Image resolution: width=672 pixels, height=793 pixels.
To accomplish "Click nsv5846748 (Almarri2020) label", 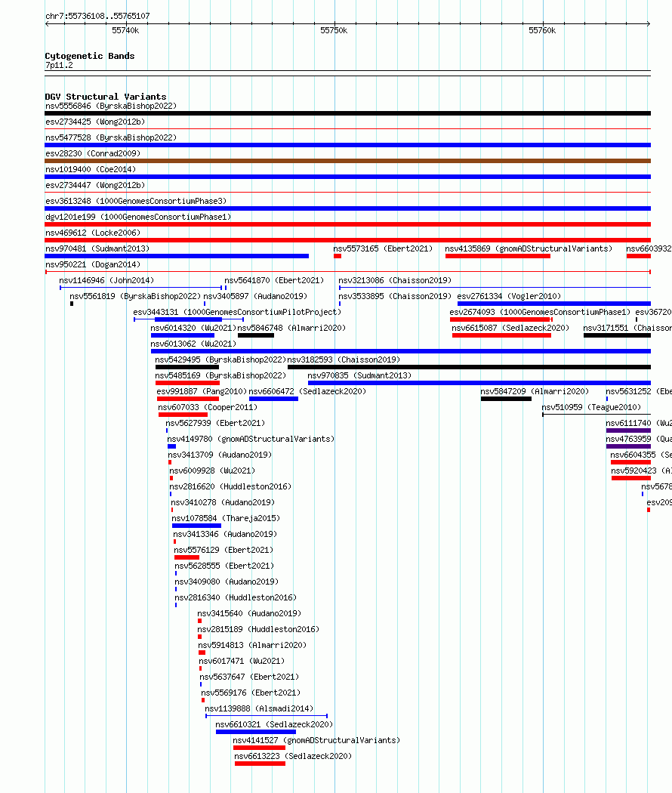I will (x=291, y=328).
